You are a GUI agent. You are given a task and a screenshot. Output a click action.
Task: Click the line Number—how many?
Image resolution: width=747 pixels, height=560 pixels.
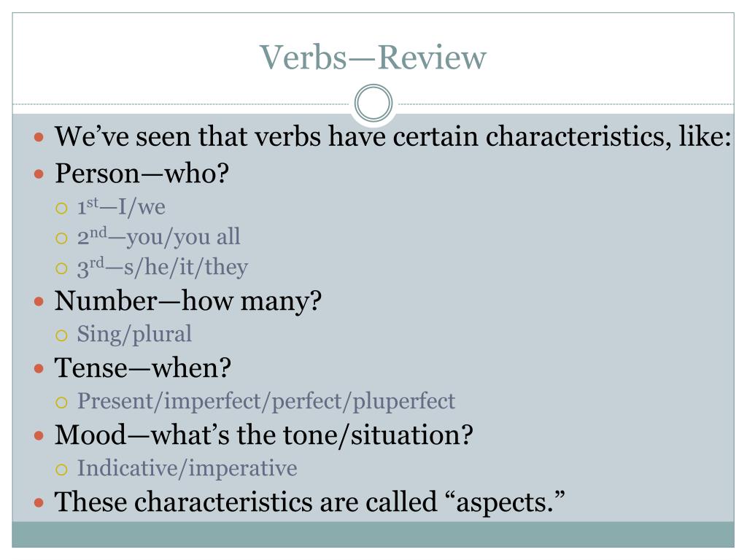[188, 301]
